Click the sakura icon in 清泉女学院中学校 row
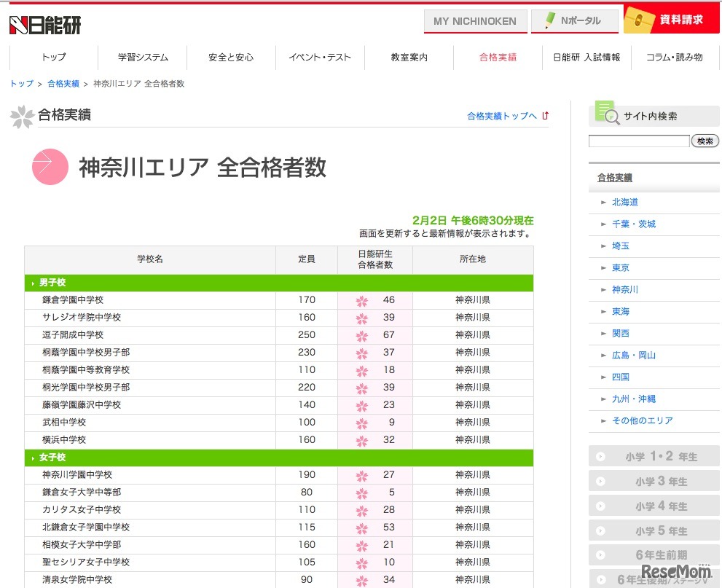Screen dimensions: 722x588 click(362, 580)
